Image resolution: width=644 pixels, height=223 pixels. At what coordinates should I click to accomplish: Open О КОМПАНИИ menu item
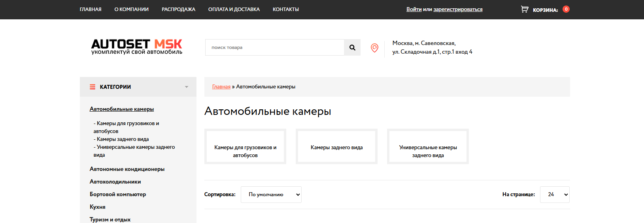tap(132, 9)
